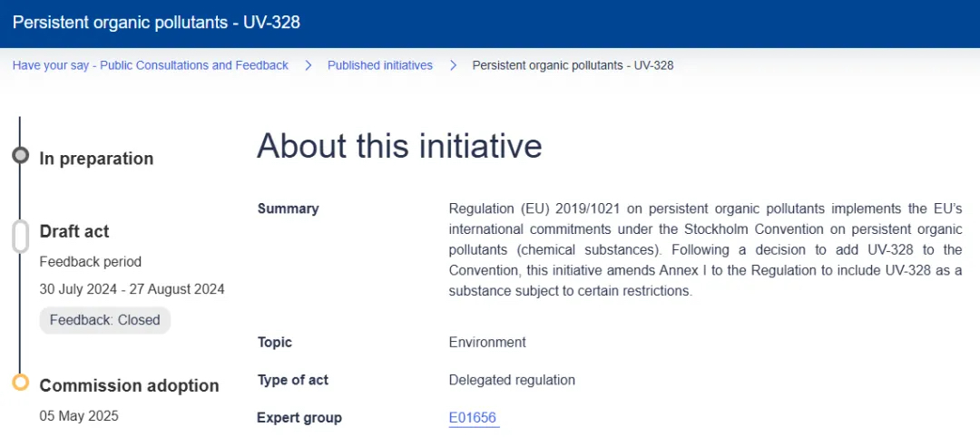Image resolution: width=980 pixels, height=437 pixels.
Task: Open the E01656 expert group link
Action: pyautogui.click(x=473, y=418)
